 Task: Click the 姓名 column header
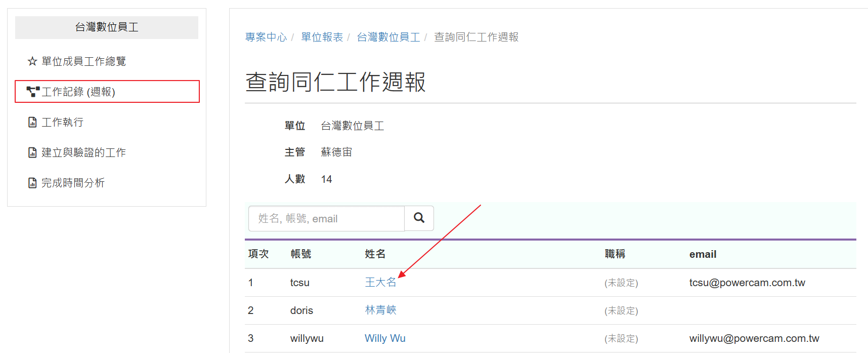tap(375, 254)
